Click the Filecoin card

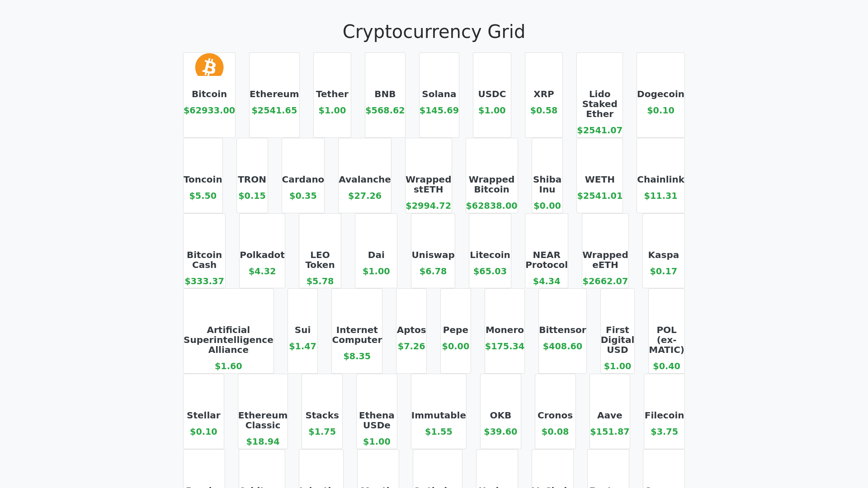[x=664, y=411]
